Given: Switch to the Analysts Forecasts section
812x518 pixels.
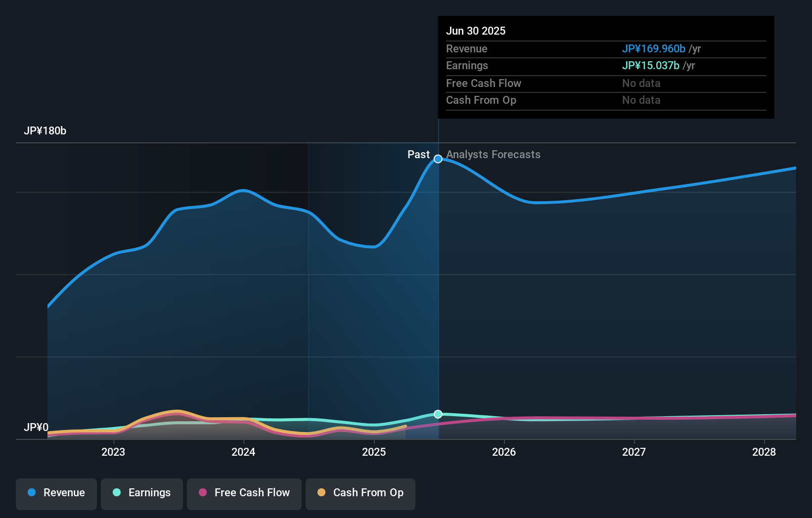Looking at the screenshot, I should point(493,155).
